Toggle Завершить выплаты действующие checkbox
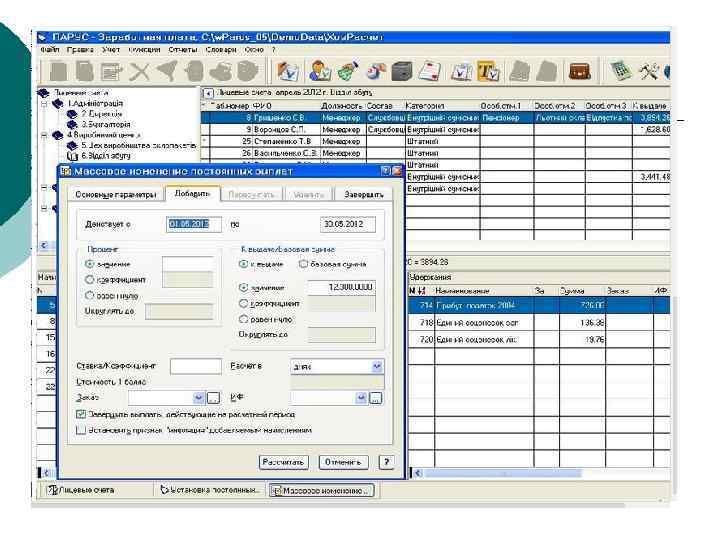720x540 pixels. 81,415
